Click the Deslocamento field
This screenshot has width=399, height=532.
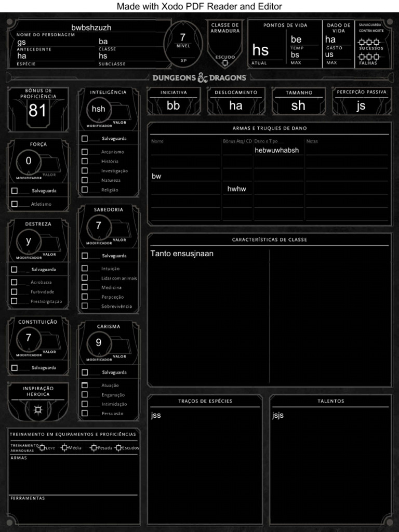[x=236, y=105]
